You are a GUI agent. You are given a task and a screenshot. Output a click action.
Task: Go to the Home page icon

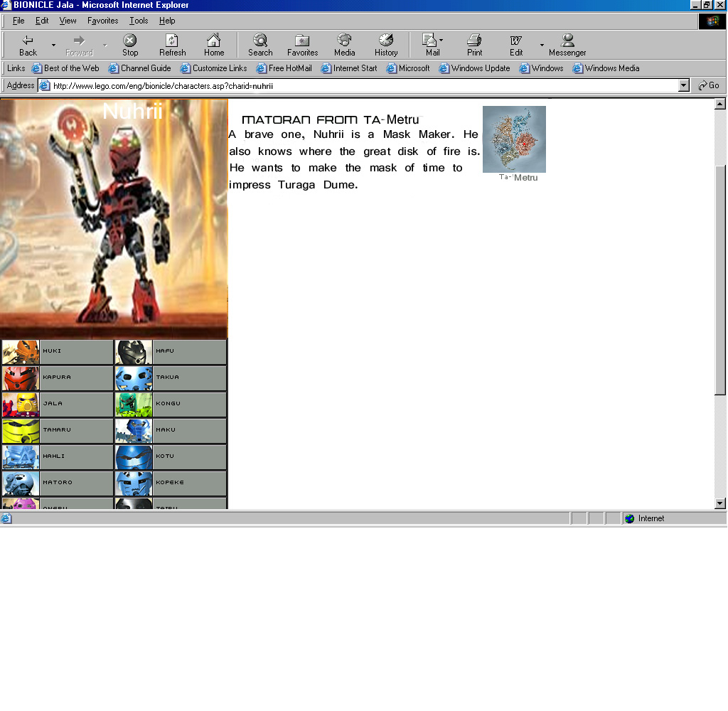(x=213, y=41)
